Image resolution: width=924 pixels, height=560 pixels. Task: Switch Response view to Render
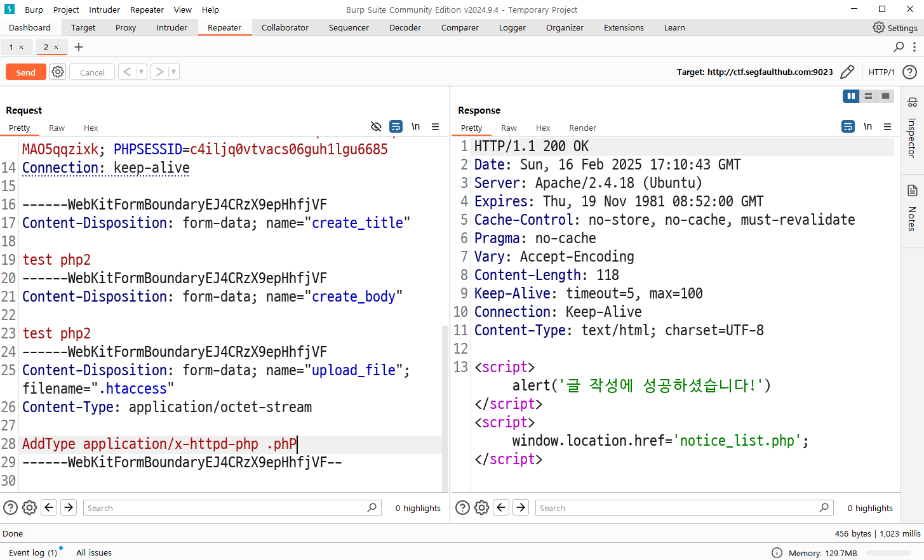582,128
